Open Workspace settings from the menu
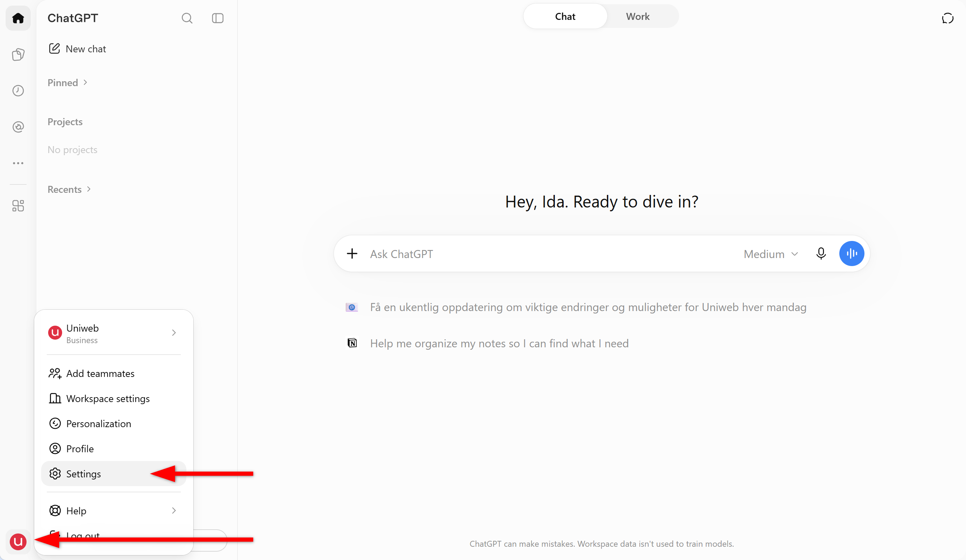The width and height of the screenshot is (966, 560). click(x=113, y=399)
